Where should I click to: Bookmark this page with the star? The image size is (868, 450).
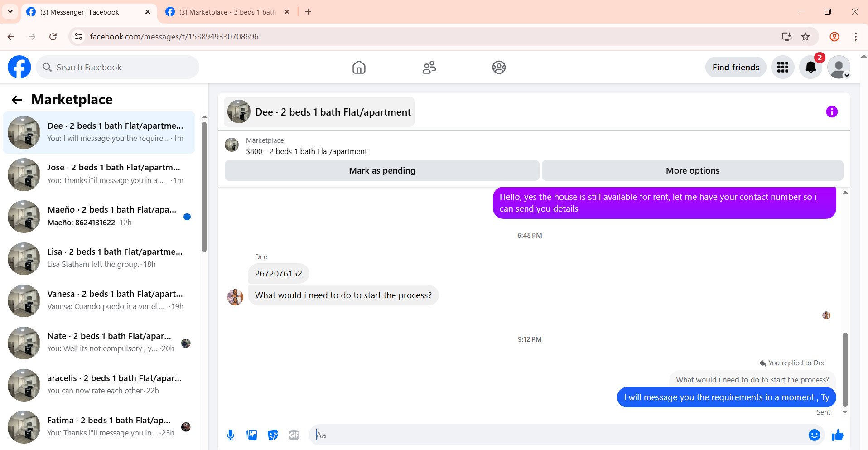[805, 37]
